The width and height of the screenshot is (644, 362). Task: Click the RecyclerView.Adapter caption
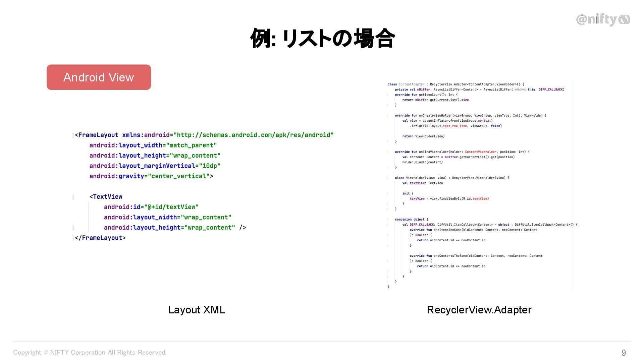pos(479,310)
